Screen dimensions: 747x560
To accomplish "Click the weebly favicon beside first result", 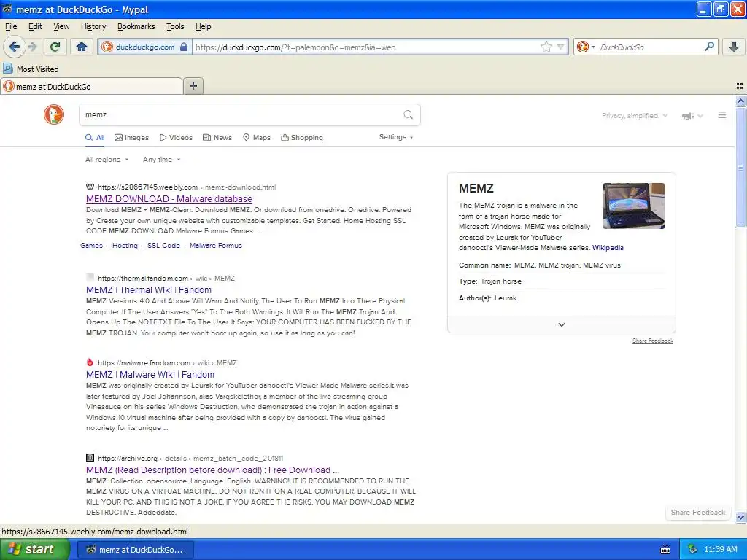I will pyautogui.click(x=90, y=187).
